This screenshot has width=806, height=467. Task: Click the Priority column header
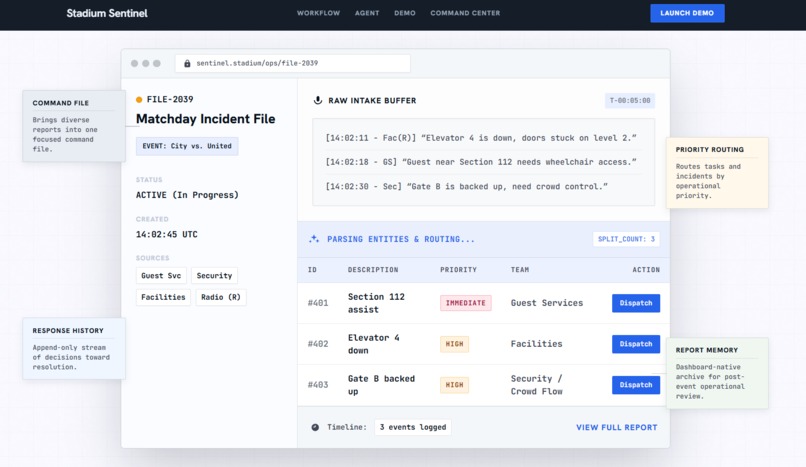pyautogui.click(x=458, y=270)
